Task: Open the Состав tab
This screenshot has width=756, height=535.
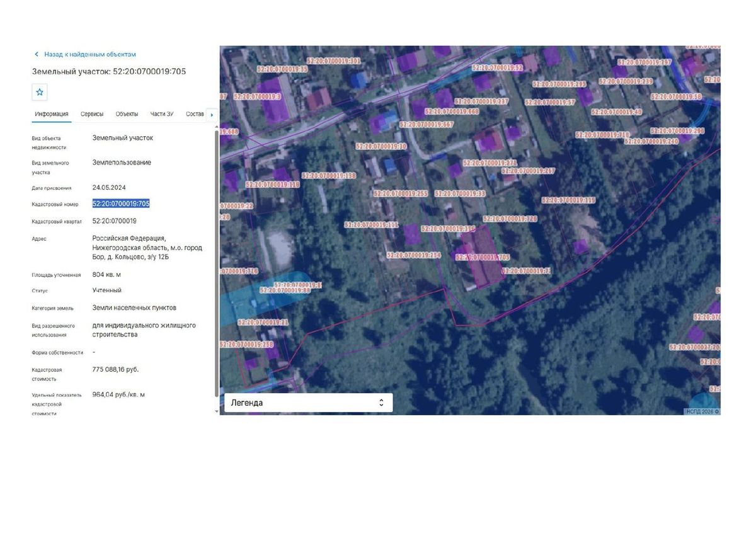Action: 195,114
